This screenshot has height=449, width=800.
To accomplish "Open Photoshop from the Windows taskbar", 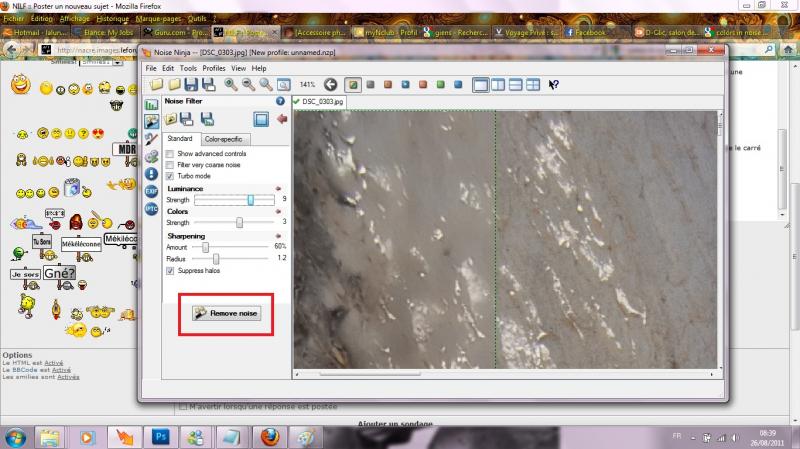I will pos(160,437).
